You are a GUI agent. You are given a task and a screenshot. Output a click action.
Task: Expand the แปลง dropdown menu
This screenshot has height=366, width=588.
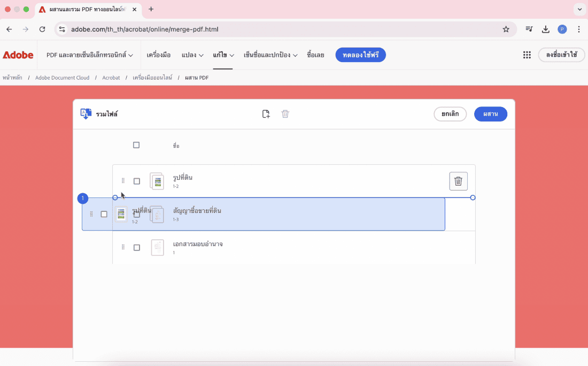point(192,55)
